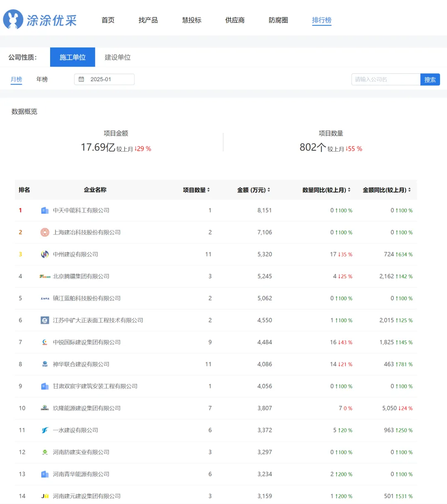
Task: Click 963 ↑250 % in 一水建设 row
Action: point(398,430)
